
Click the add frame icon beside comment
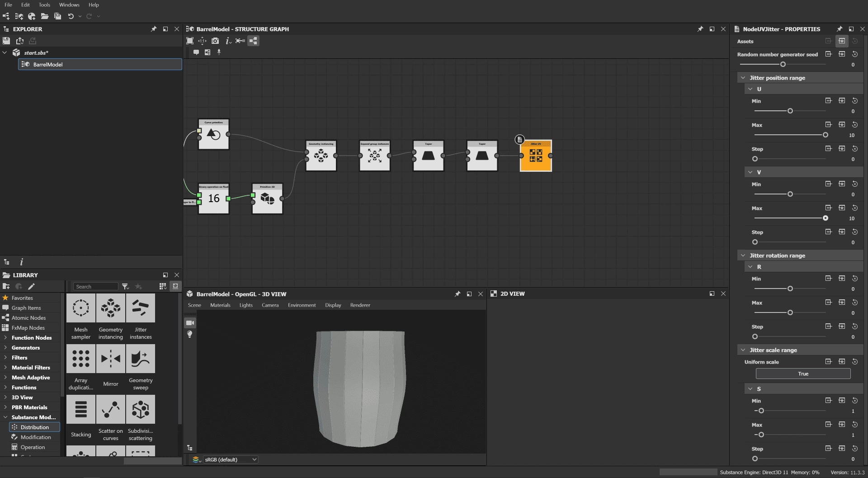[x=208, y=52]
